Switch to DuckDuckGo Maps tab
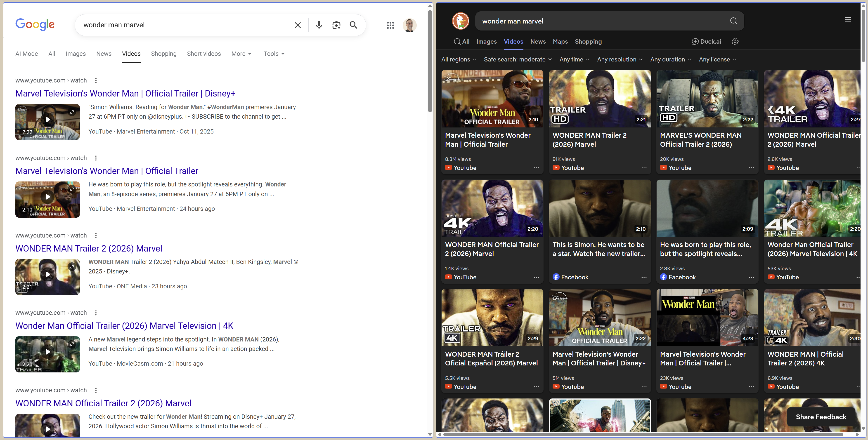The height and width of the screenshot is (440, 868). [x=560, y=41]
